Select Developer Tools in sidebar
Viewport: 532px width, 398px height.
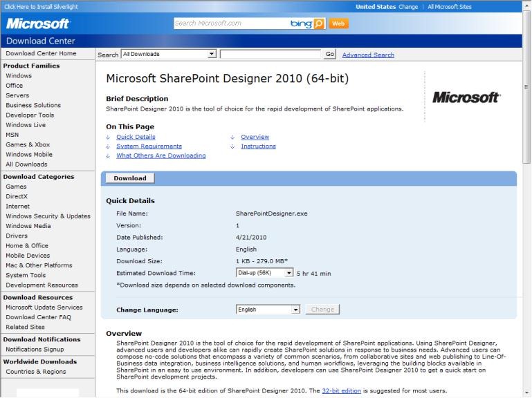tap(30, 115)
